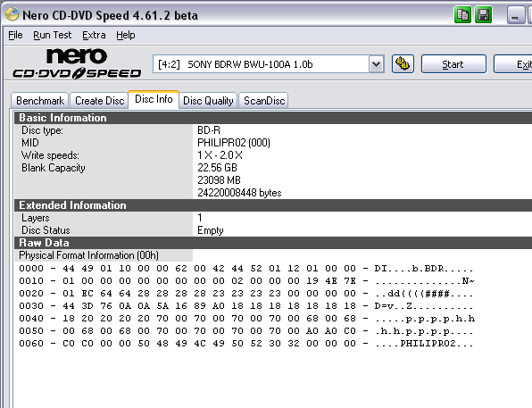Minimize the Nero CD-DVD Speed window
The image size is (532, 408).
click(x=515, y=15)
